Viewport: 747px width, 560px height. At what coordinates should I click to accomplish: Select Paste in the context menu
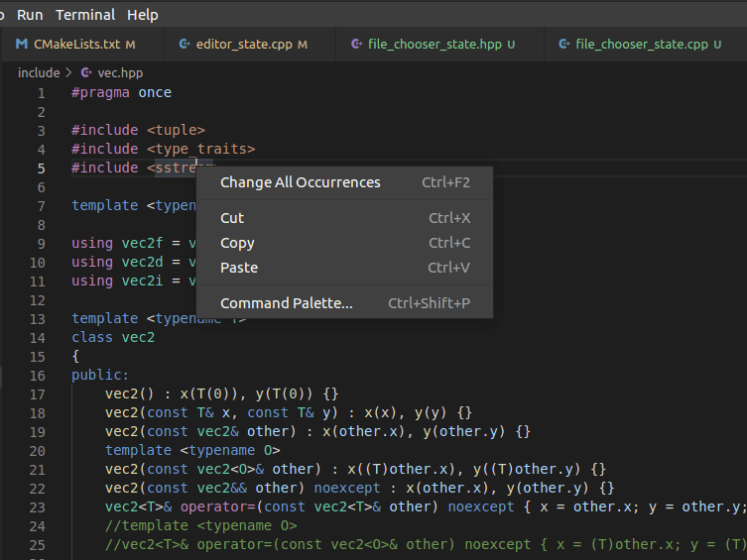tap(344, 268)
